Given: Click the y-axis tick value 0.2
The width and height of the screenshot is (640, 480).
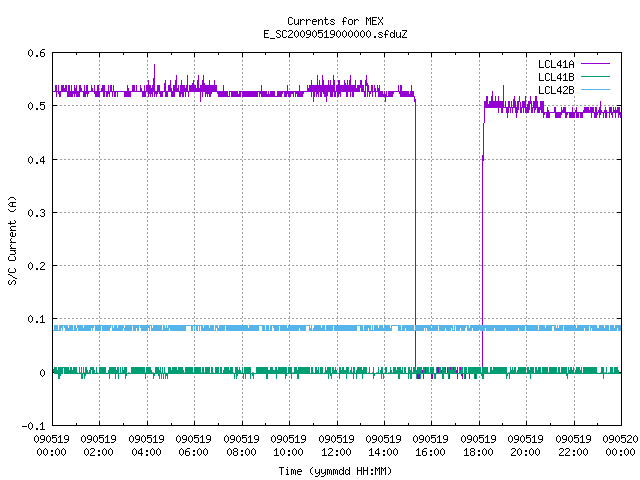Looking at the screenshot, I should [x=36, y=266].
